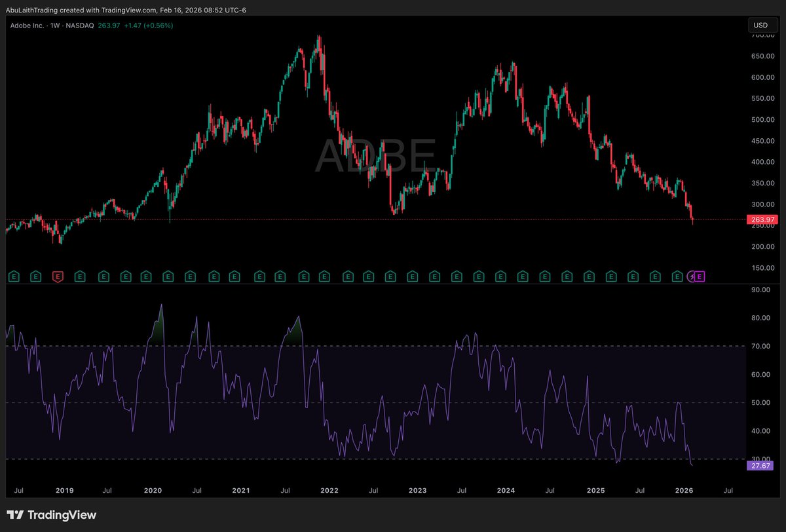Click the 30.00 RSI axis label

coord(760,459)
